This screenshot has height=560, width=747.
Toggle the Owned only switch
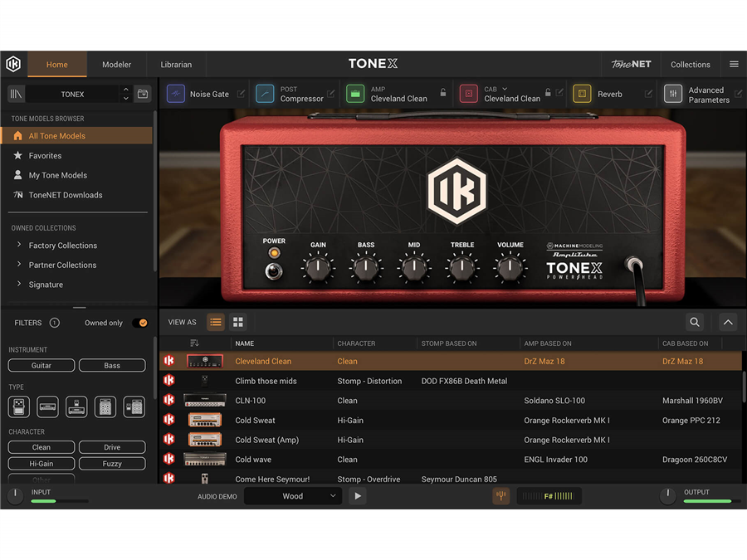point(140,323)
